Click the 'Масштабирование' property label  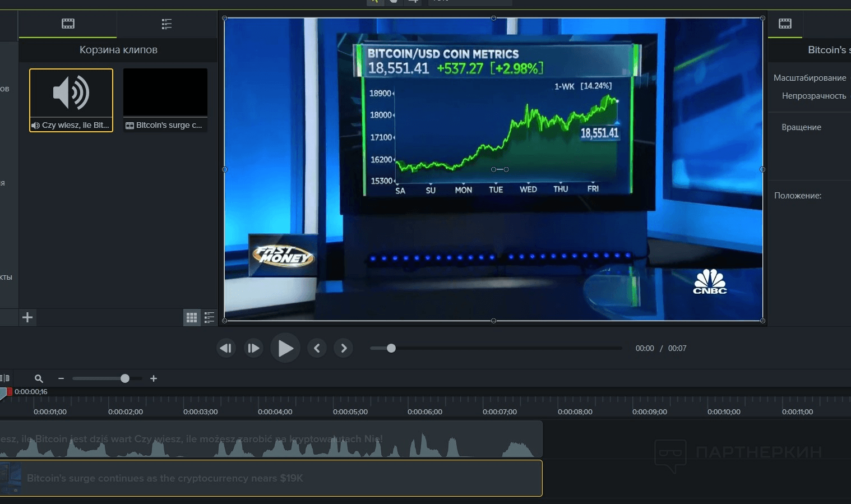(x=810, y=78)
